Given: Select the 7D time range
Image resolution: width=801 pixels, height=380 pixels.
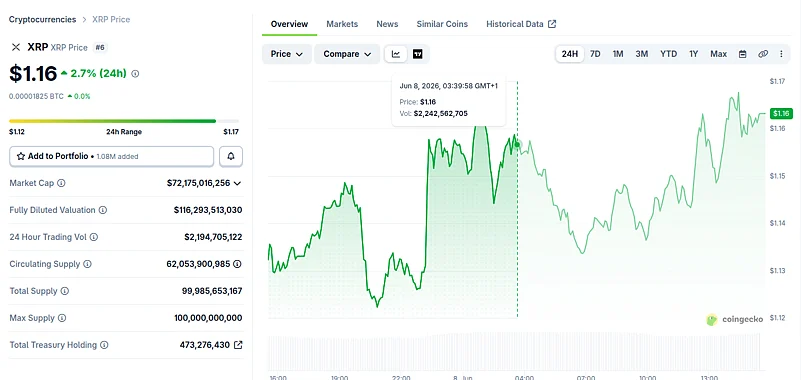Looking at the screenshot, I should tap(595, 54).
